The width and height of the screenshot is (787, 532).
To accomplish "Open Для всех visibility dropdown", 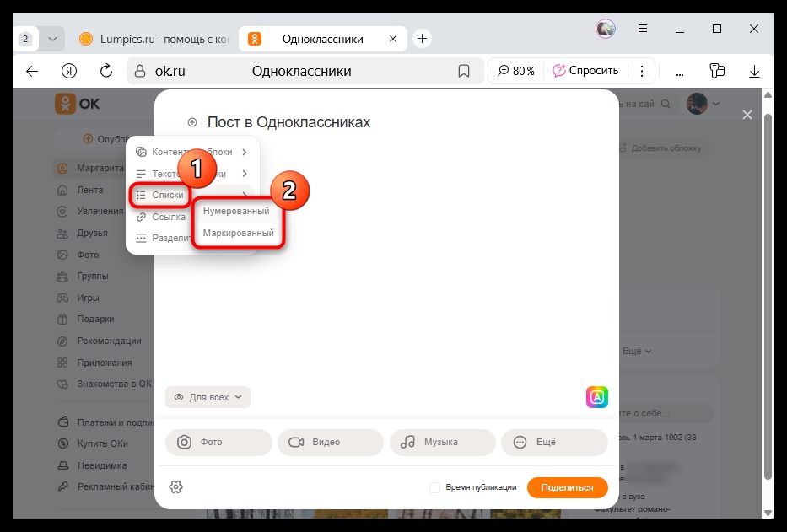I will tap(208, 397).
